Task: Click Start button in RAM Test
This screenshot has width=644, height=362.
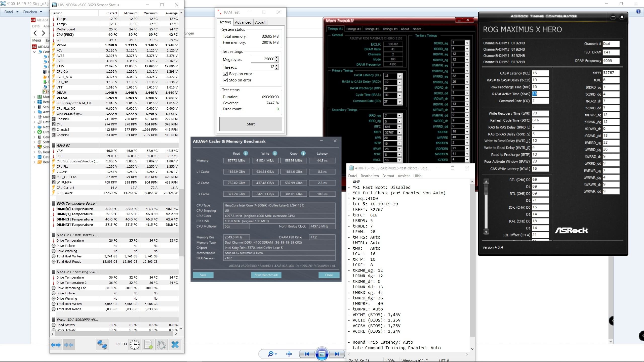Action: pos(251,124)
